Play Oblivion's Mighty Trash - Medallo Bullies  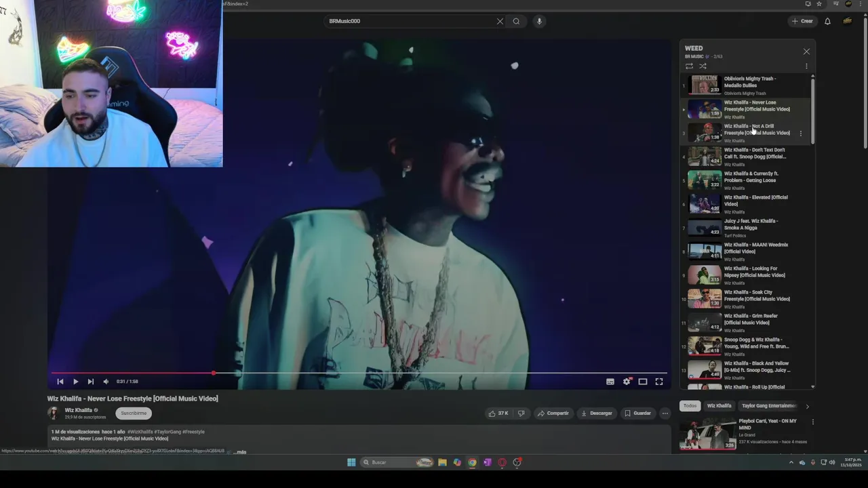(745, 85)
